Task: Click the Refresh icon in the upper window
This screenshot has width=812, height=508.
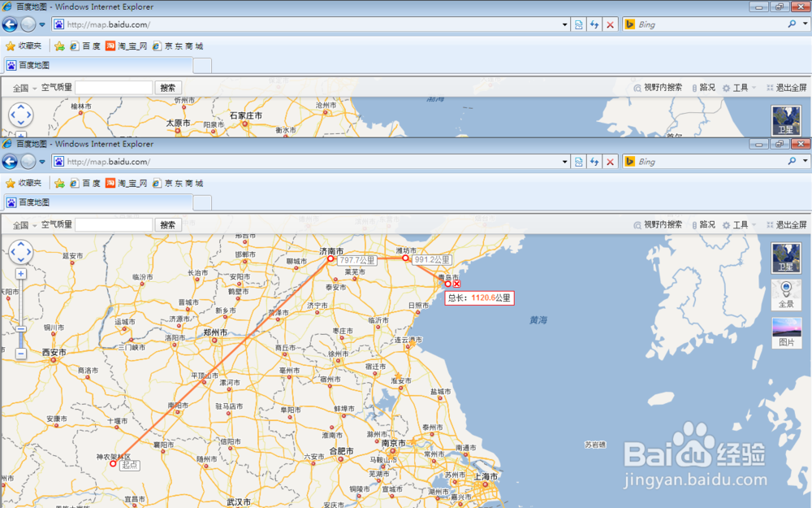Action: (x=594, y=24)
